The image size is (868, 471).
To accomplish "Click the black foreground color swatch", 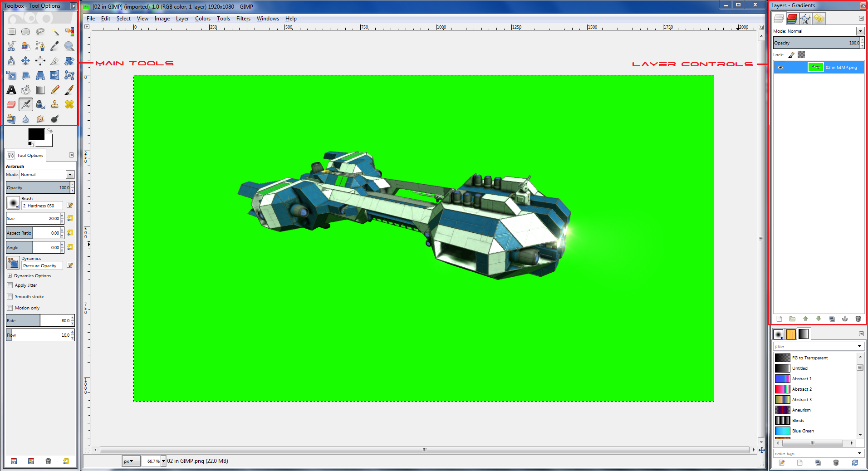I will [x=36, y=134].
